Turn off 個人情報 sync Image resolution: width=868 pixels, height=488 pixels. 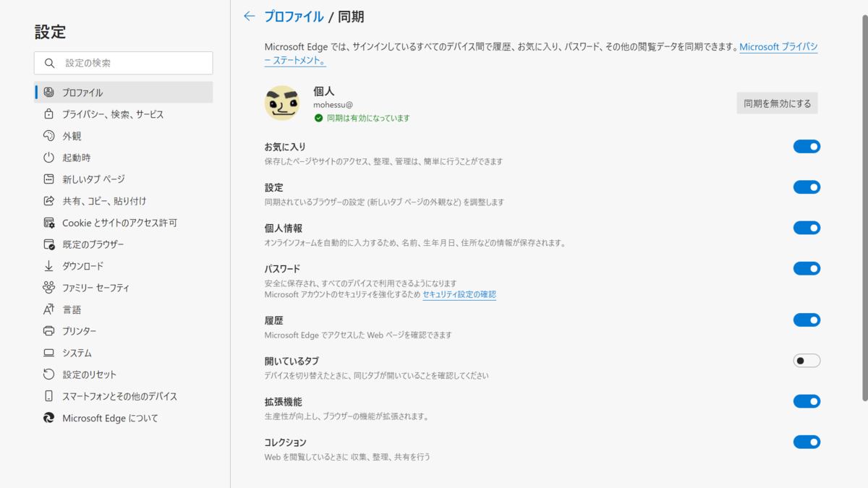[807, 228]
